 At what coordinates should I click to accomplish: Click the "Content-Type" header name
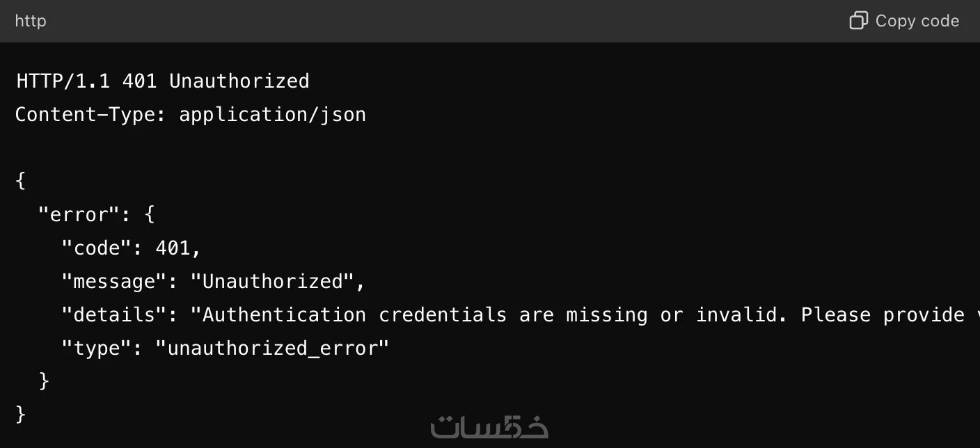pos(86,114)
